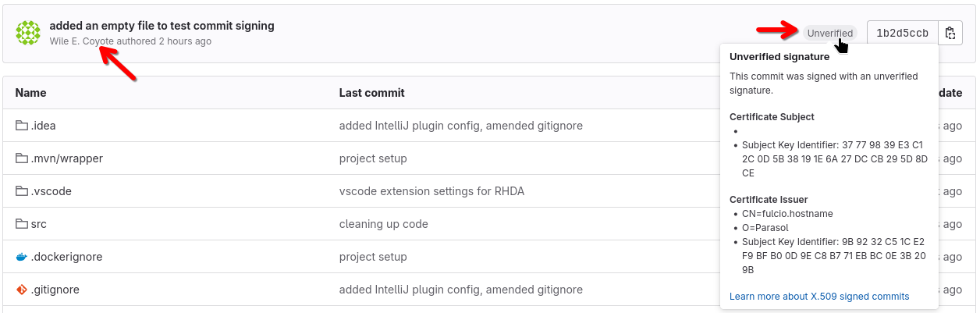Screen dimensions: 980x313
Task: Click the copy commit SHA icon
Action: [x=950, y=33]
